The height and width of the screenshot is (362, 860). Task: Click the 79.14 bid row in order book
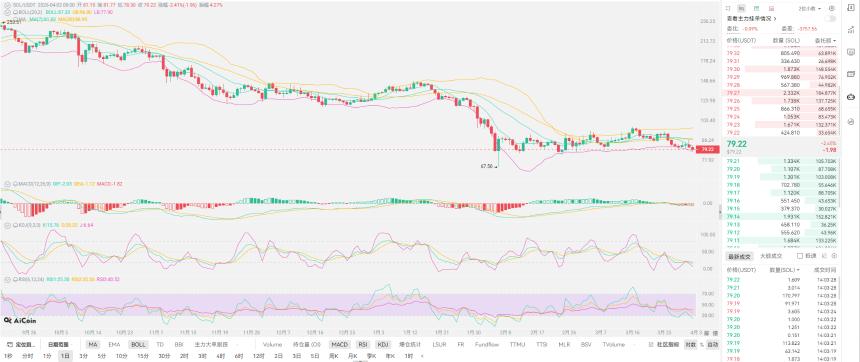click(781, 217)
